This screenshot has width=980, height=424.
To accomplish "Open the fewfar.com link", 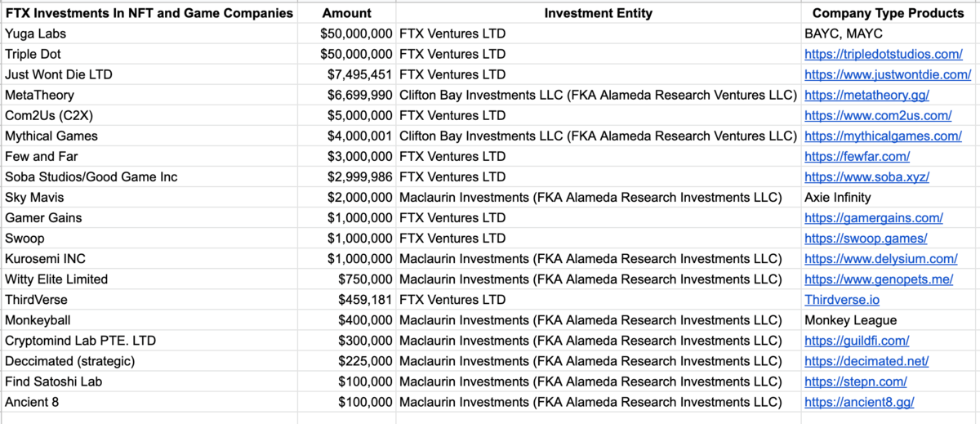I will pyautogui.click(x=857, y=156).
